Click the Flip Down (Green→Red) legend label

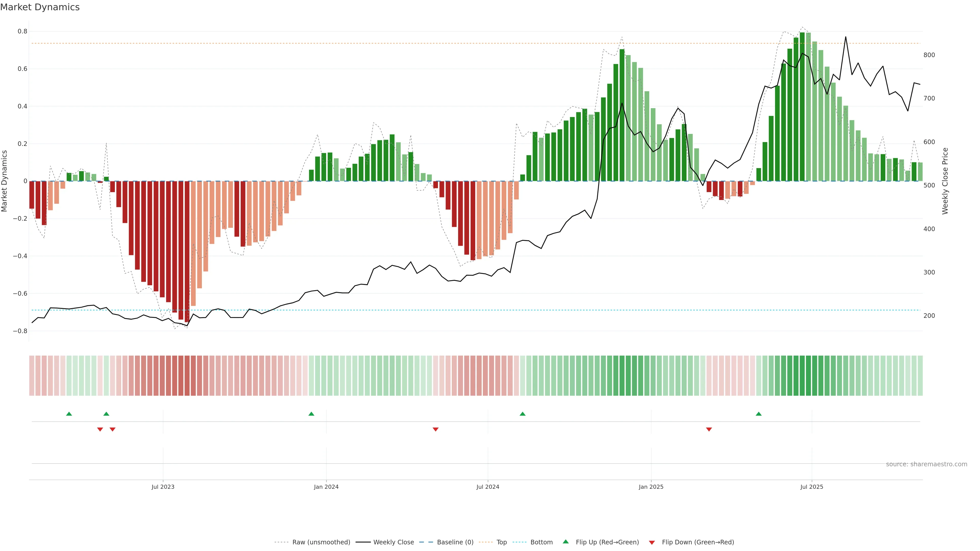698,542
